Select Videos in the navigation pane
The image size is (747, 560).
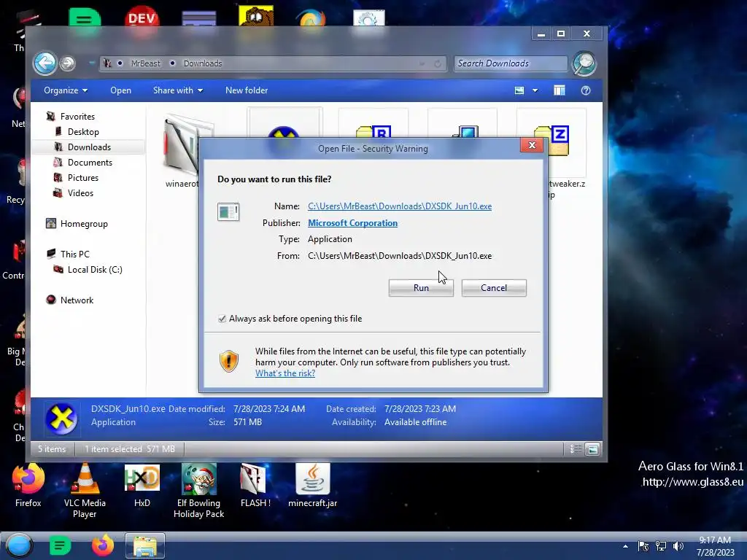tap(80, 192)
